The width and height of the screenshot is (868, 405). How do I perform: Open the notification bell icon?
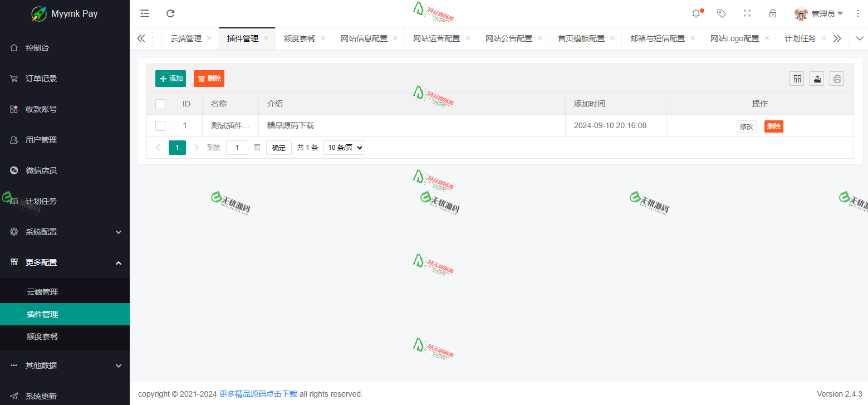click(695, 13)
